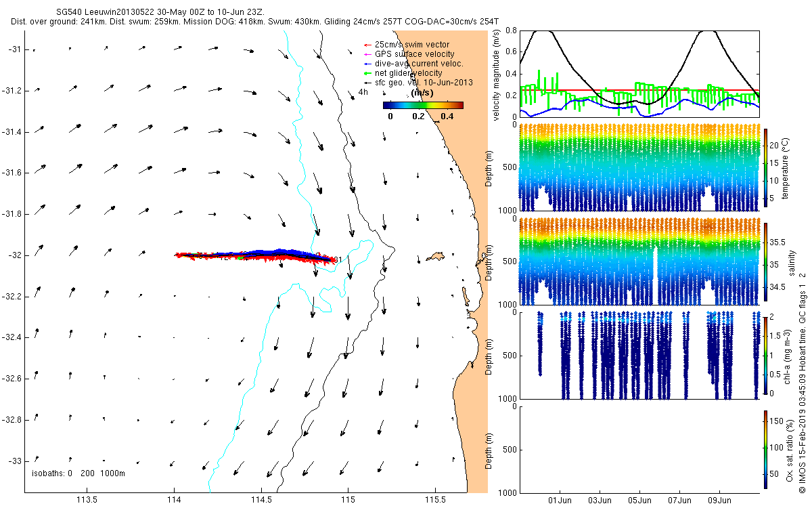Click the '03Jun' date tick
The height and width of the screenshot is (508, 812).
click(x=600, y=501)
